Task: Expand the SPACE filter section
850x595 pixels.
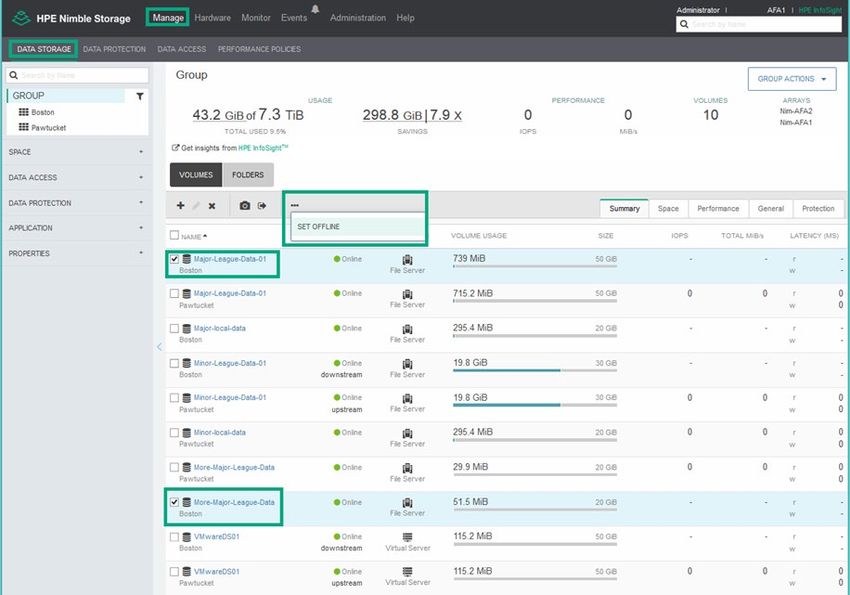Action: coord(76,152)
